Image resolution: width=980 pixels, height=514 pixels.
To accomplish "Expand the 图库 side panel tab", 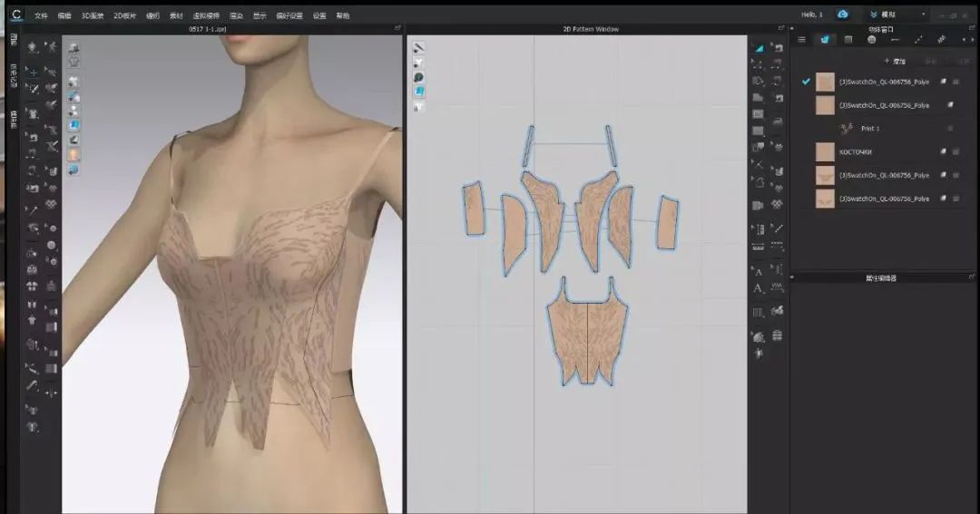I will [13, 39].
